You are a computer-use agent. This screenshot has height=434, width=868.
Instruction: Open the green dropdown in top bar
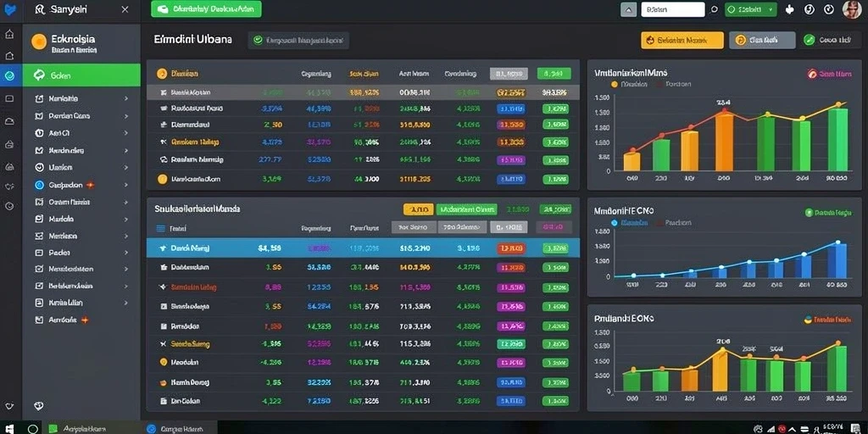tap(751, 9)
